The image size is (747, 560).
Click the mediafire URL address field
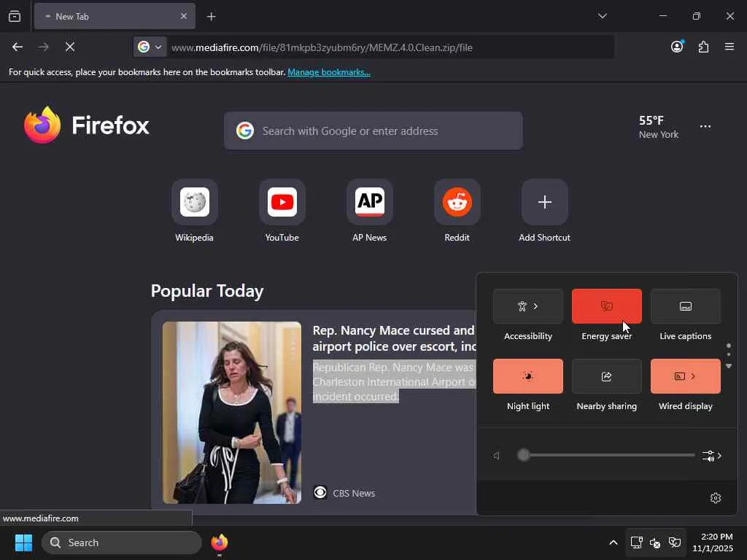coord(391,47)
